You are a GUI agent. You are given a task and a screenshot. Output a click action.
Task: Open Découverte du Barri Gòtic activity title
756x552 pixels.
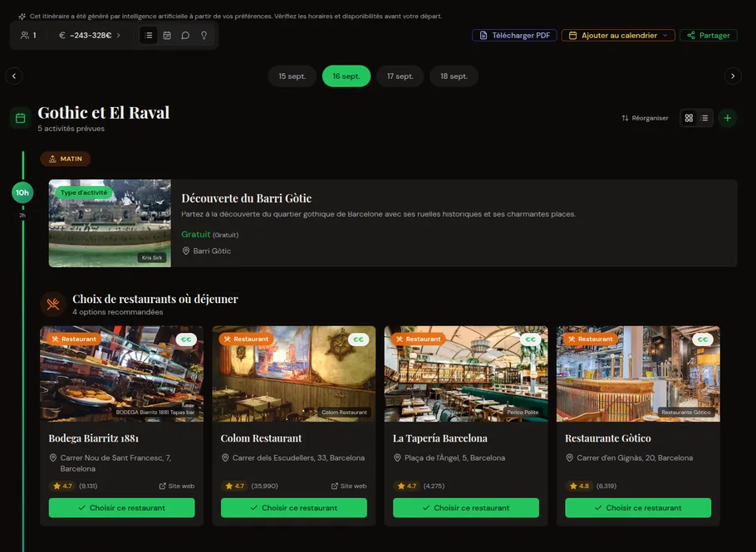pos(247,198)
